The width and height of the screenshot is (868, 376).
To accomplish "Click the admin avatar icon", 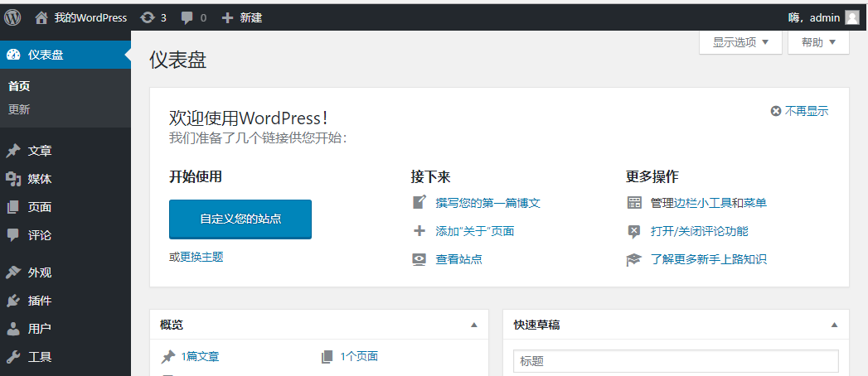I will pyautogui.click(x=852, y=17).
